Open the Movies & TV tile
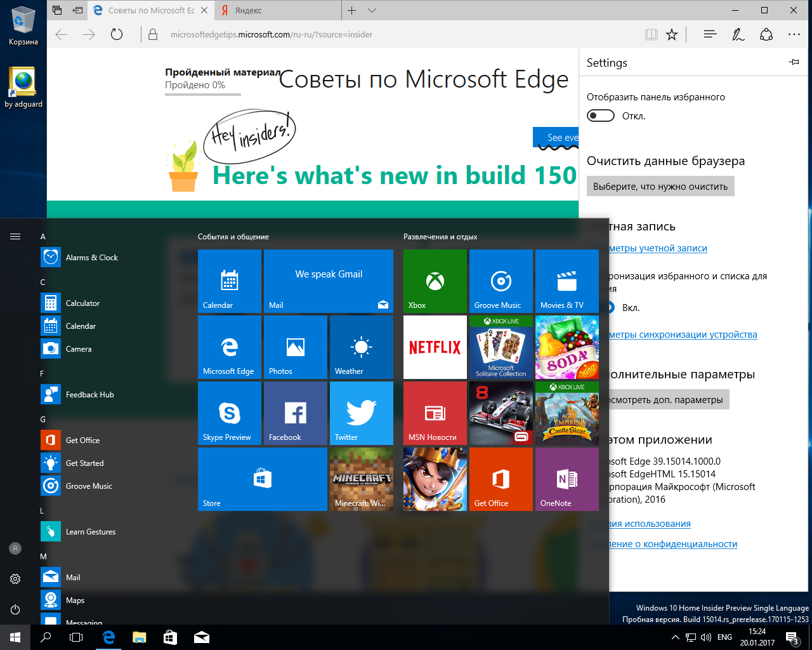The height and width of the screenshot is (650, 812). 567,281
